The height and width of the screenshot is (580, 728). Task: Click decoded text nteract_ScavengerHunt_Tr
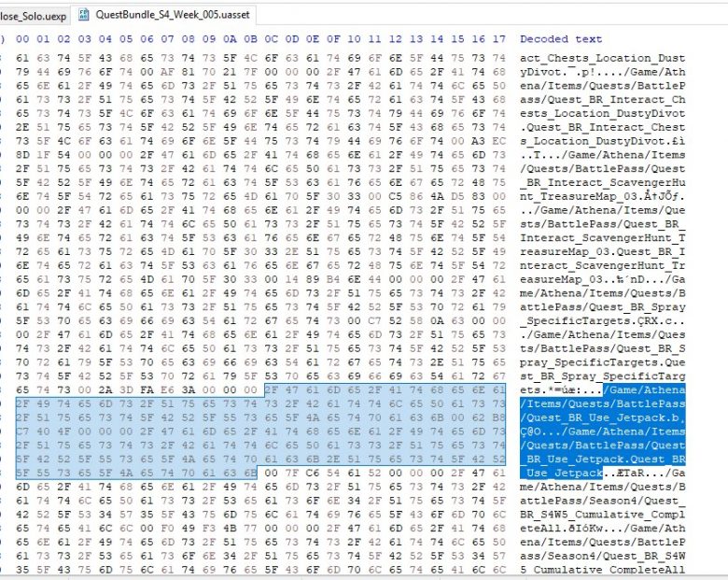[603, 265]
